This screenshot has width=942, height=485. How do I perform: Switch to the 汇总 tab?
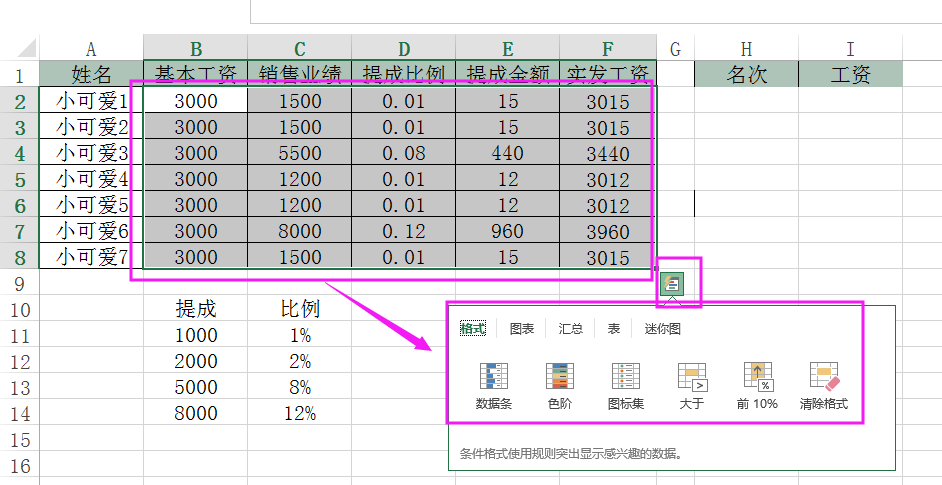click(x=570, y=329)
